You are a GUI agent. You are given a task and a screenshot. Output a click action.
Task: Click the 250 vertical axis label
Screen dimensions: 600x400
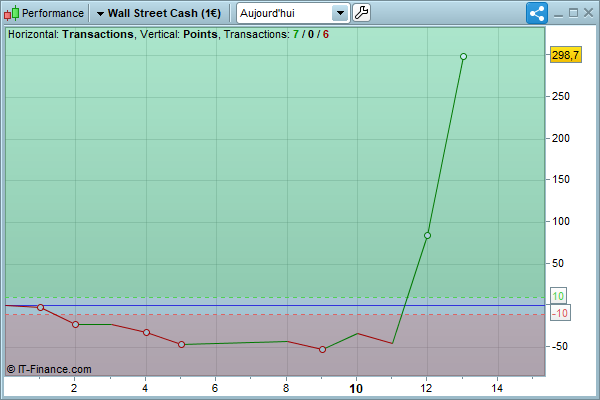[561, 96]
